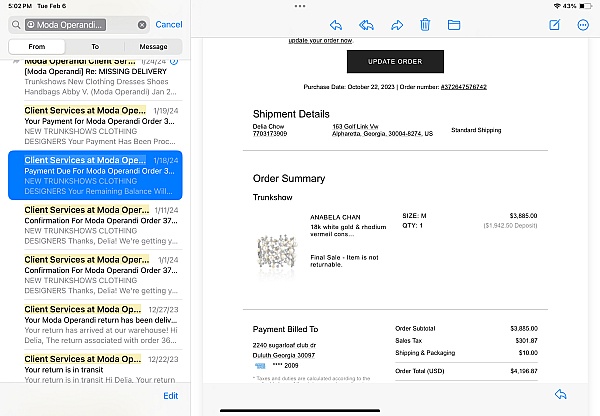Filter search by To
The height and width of the screenshot is (416, 600).
coord(95,46)
